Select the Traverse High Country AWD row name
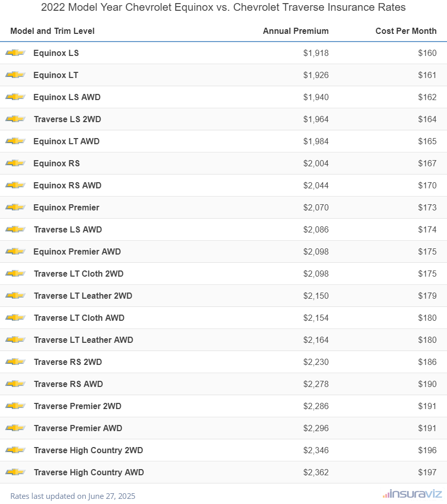 point(89,473)
